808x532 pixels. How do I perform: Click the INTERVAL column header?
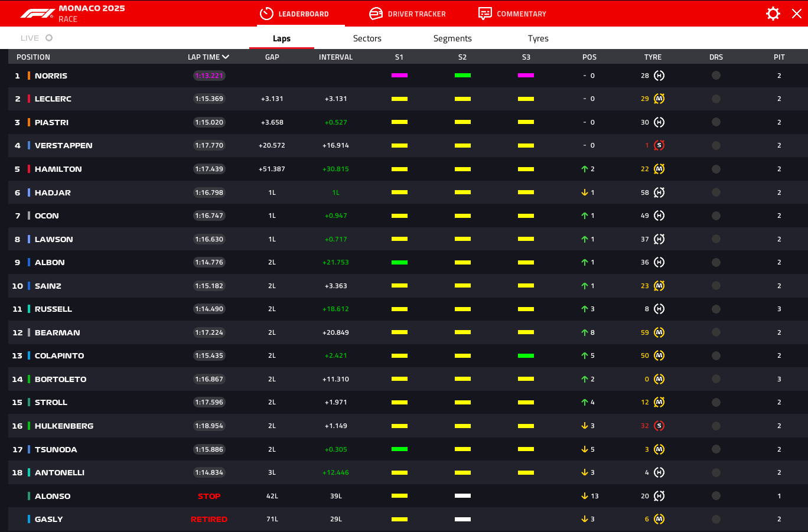pyautogui.click(x=335, y=57)
